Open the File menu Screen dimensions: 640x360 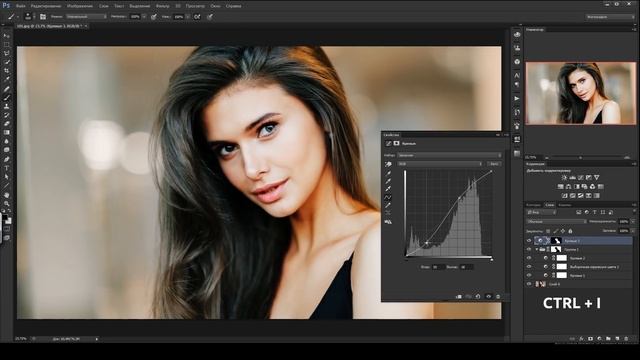pyautogui.click(x=20, y=6)
